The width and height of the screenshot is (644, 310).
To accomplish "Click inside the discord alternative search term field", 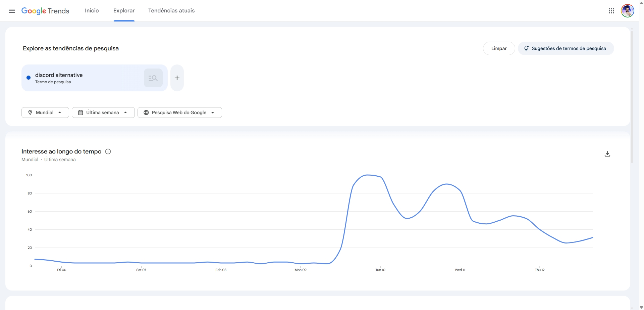I will click(84, 78).
